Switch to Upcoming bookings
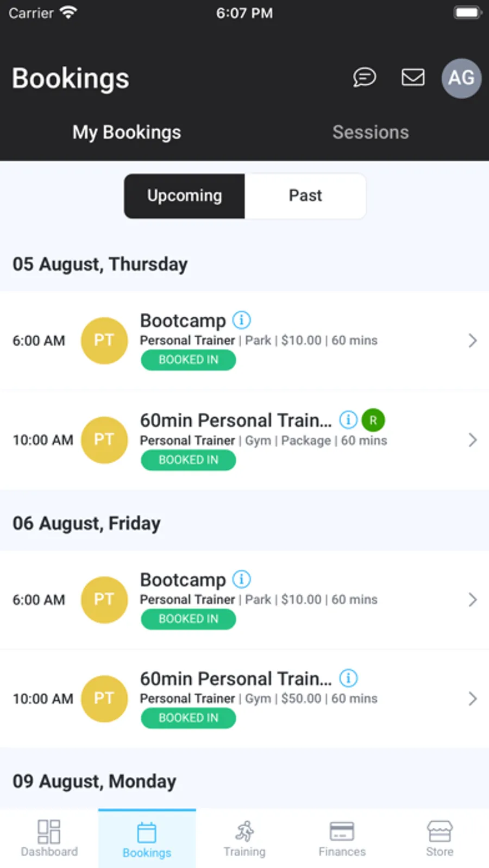The height and width of the screenshot is (868, 489). [x=185, y=196]
